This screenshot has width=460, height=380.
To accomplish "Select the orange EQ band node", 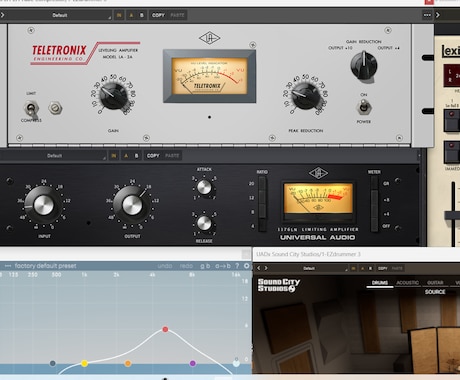I will click(128, 363).
